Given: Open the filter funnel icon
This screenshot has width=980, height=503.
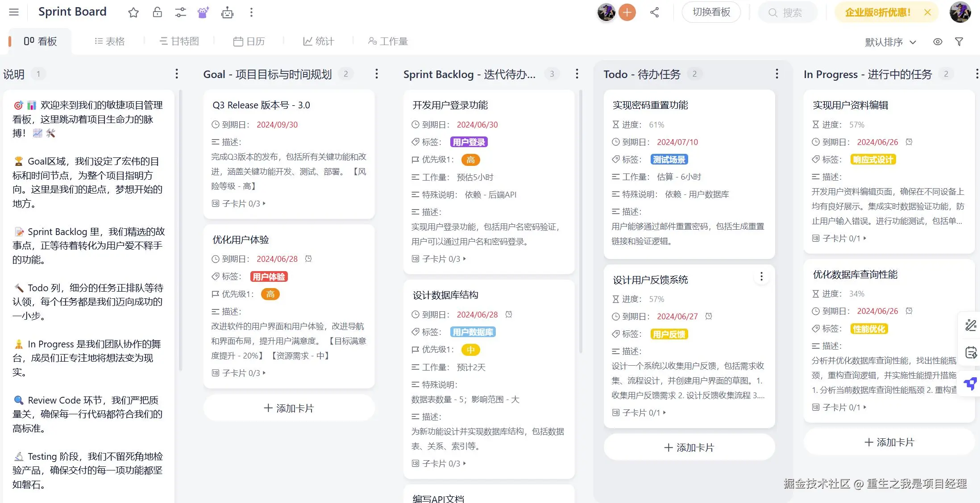Looking at the screenshot, I should point(959,41).
